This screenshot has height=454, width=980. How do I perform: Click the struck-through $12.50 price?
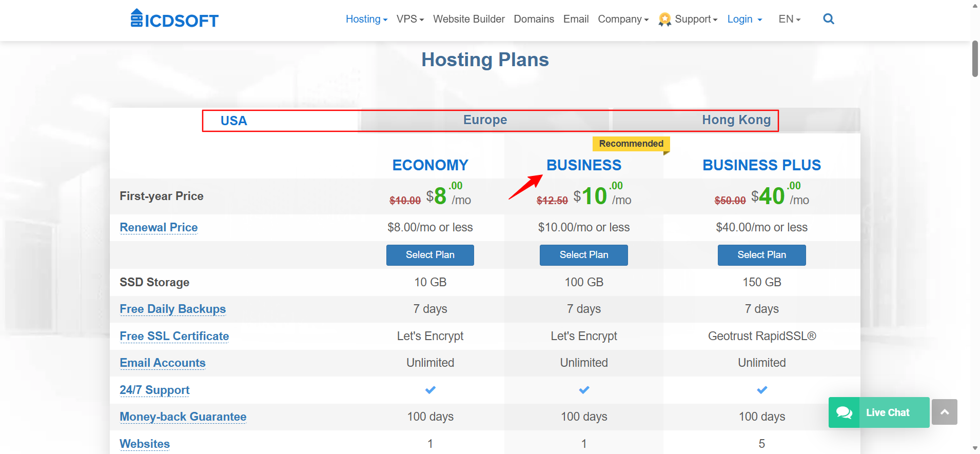552,201
